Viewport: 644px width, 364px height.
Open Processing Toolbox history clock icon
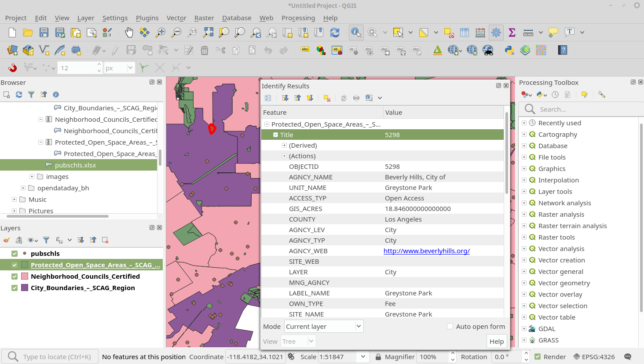pos(555,95)
